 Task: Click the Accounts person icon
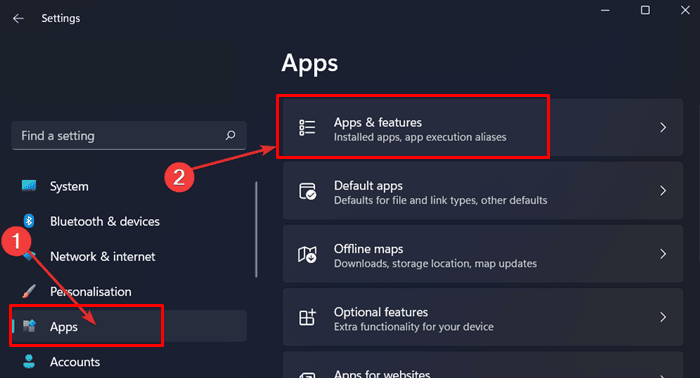coord(29,361)
